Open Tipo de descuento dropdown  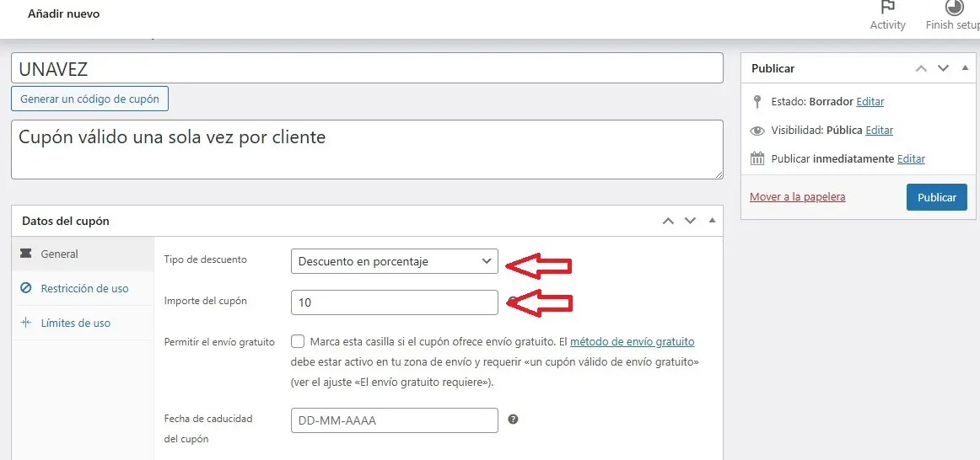(394, 261)
